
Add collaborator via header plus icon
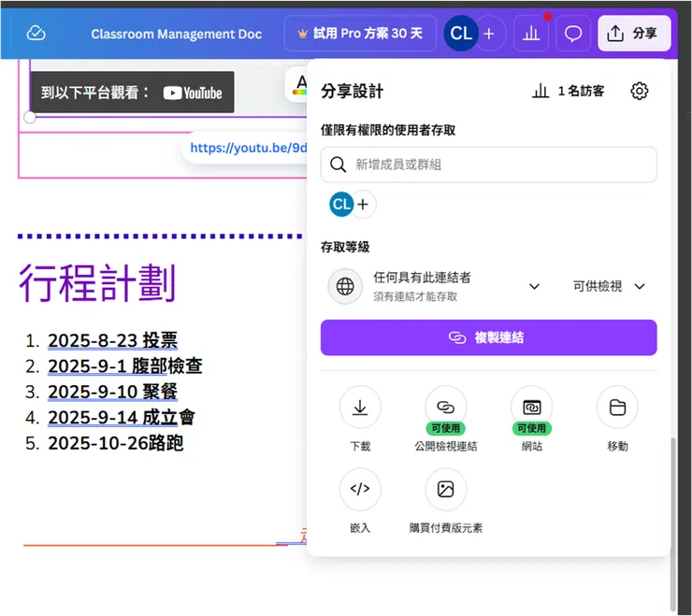(489, 34)
